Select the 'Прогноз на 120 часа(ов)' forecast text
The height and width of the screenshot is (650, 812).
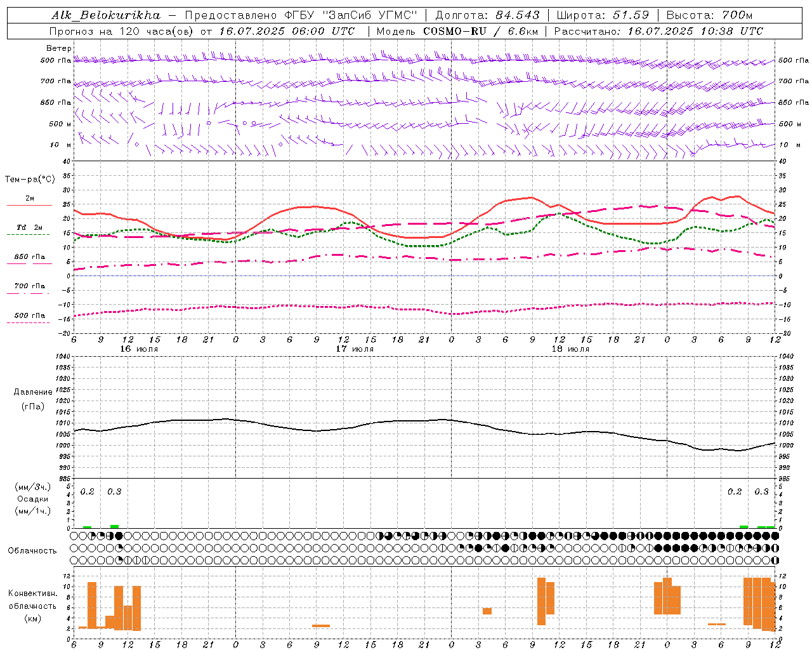(x=121, y=31)
